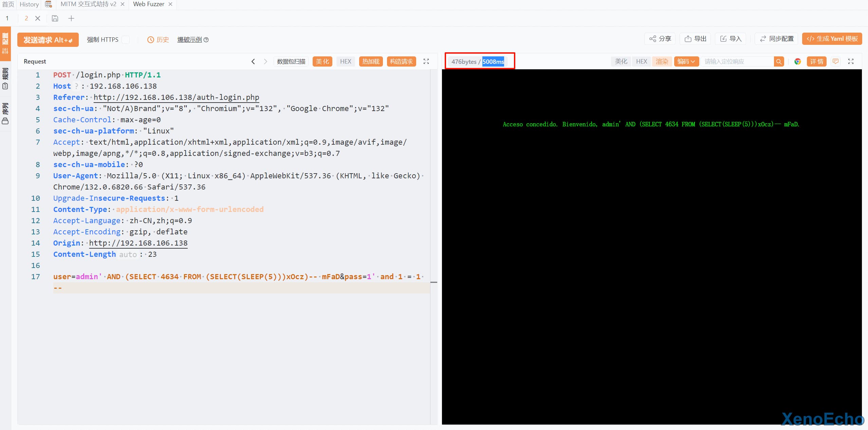Click the comment icon next to 详情
Image resolution: width=868 pixels, height=430 pixels.
pos(835,61)
